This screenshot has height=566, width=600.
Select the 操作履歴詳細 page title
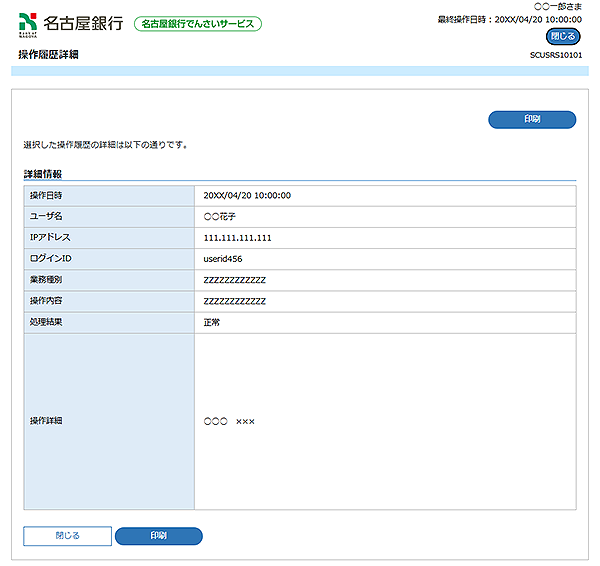[x=48, y=54]
